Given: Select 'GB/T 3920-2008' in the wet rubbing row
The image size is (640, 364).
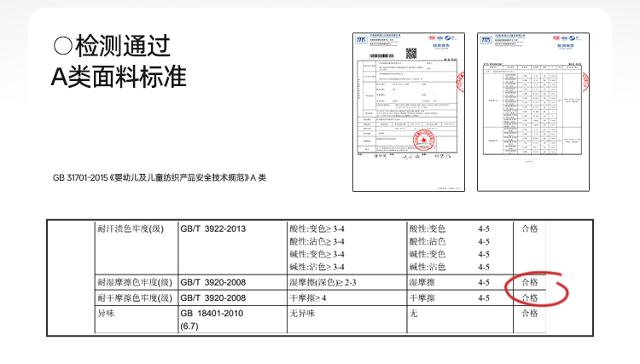Looking at the screenshot, I should click(213, 282).
